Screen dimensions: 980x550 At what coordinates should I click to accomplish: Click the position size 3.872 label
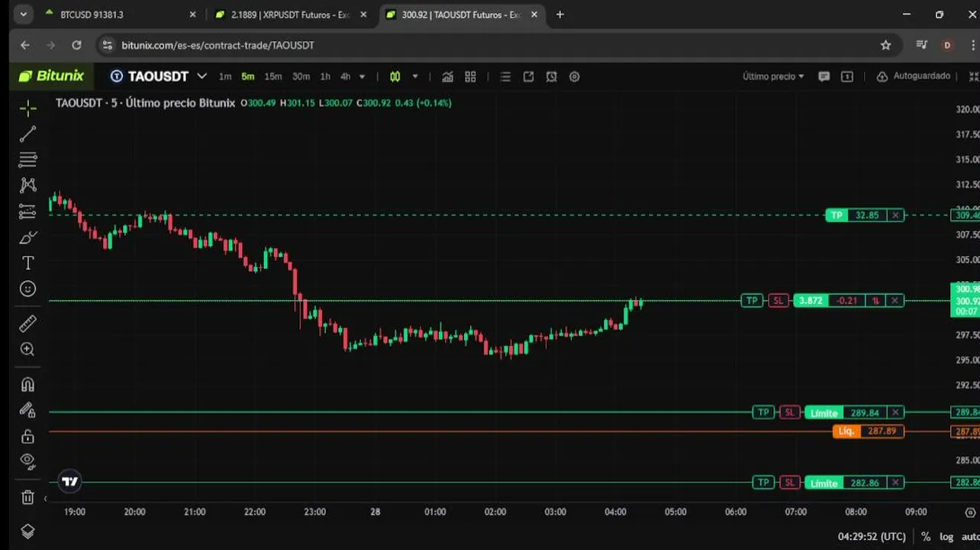(811, 300)
